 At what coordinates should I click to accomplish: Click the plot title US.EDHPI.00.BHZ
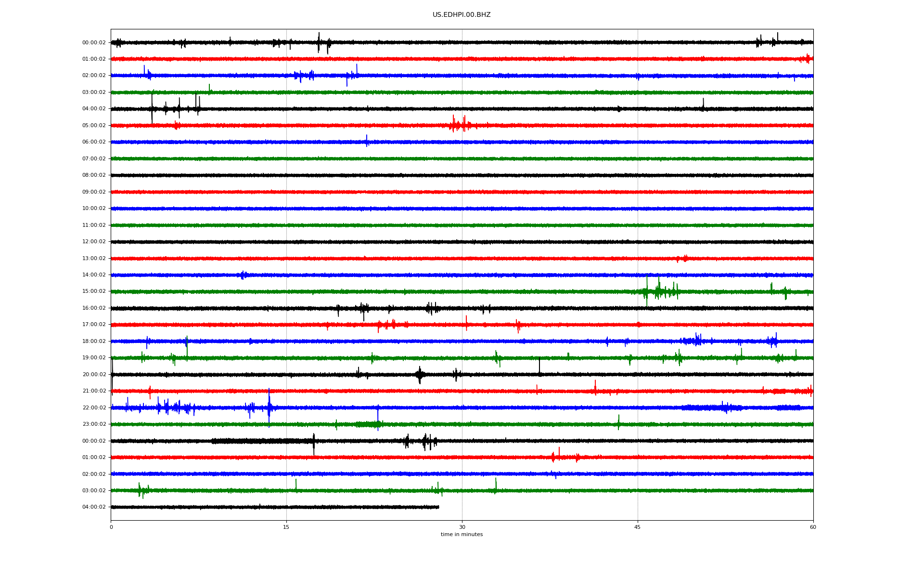point(462,15)
